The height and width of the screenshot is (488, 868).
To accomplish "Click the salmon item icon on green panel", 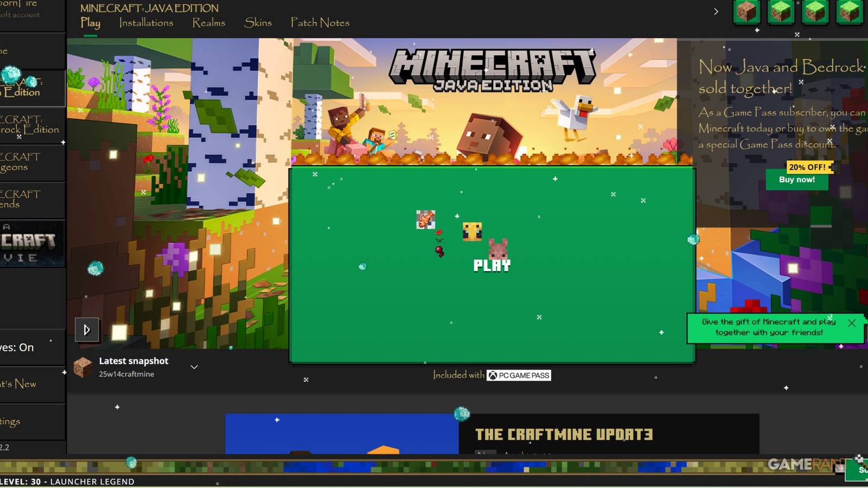I will (x=425, y=220).
